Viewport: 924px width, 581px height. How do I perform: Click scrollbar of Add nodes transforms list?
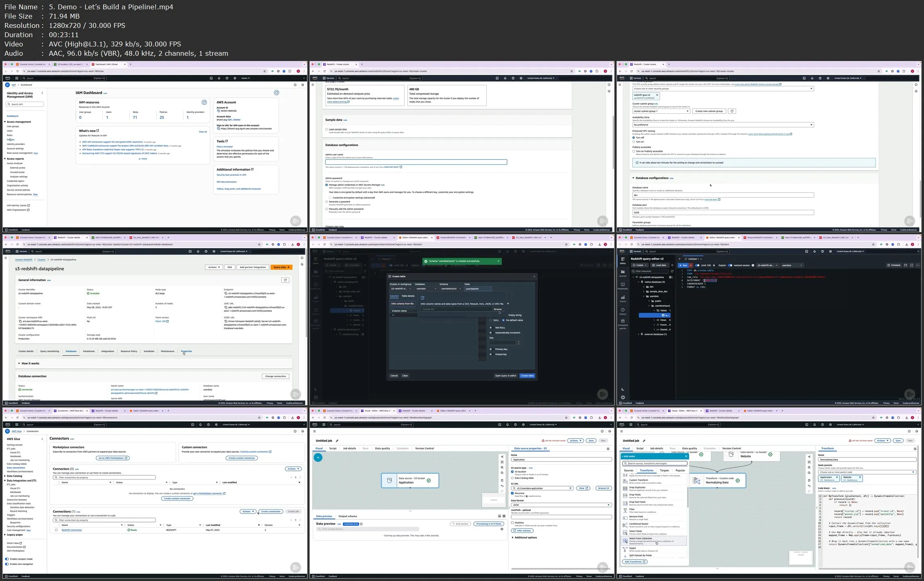point(687,497)
